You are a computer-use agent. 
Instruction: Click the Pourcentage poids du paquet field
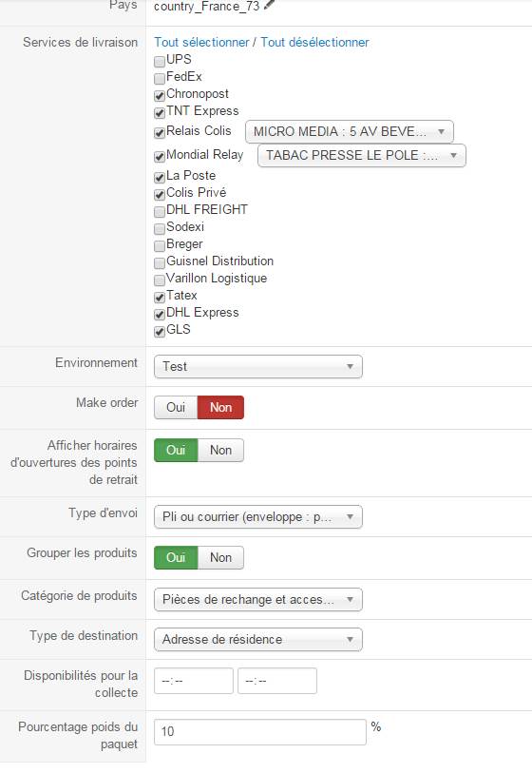(x=260, y=731)
